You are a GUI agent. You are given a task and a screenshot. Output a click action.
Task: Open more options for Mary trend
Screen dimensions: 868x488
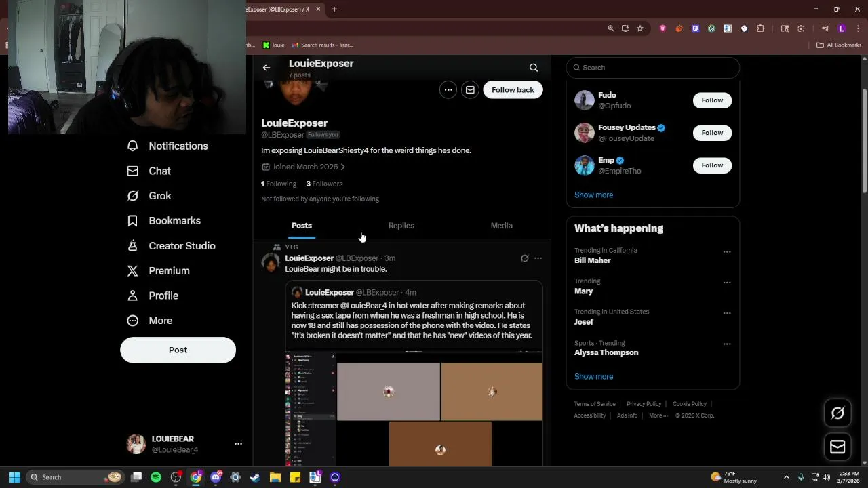727,283
